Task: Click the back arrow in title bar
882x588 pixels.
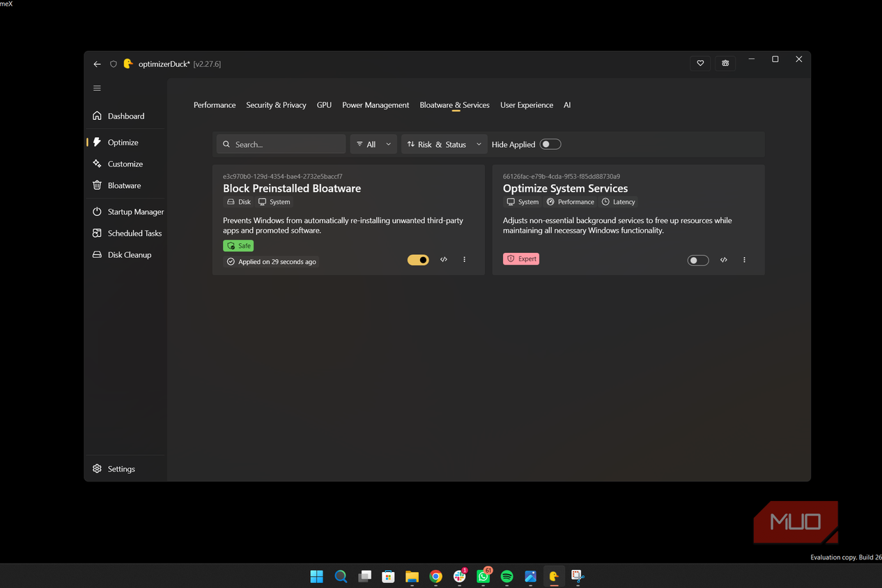Action: (x=97, y=64)
